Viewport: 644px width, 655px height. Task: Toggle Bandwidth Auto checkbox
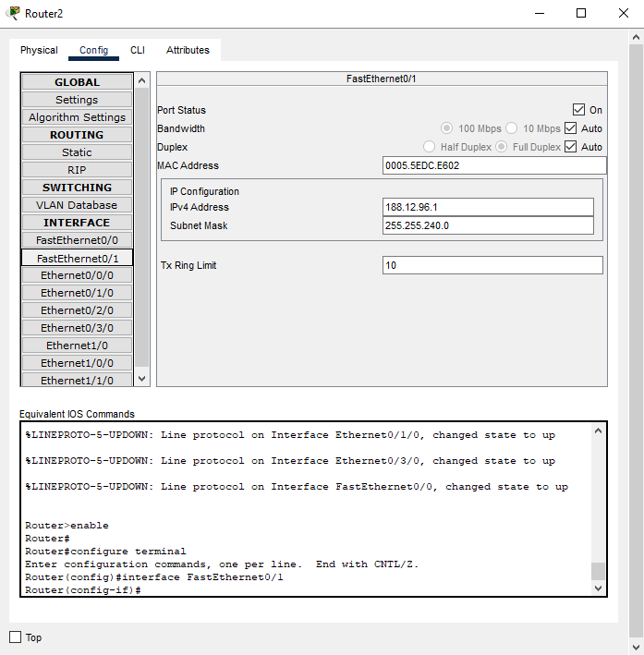click(x=570, y=128)
